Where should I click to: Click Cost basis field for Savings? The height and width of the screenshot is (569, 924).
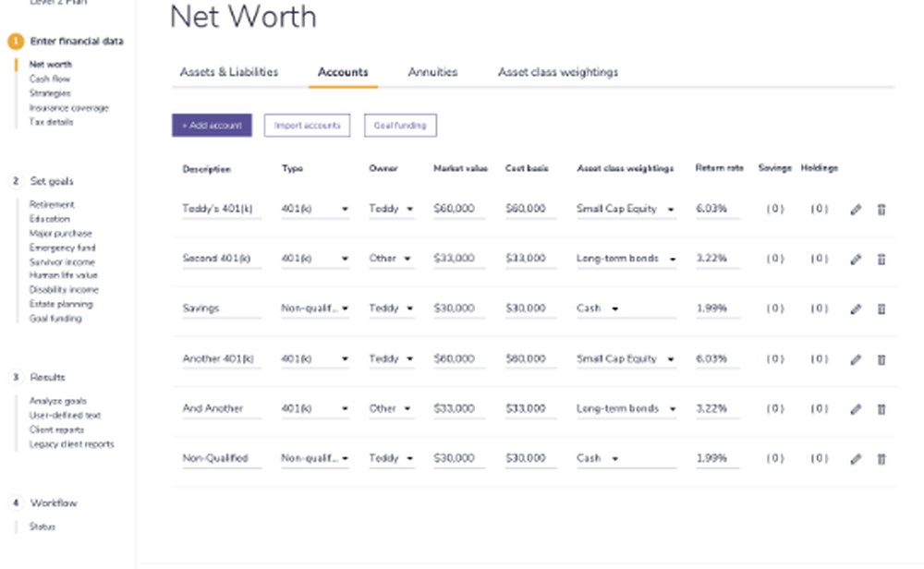[530, 309]
